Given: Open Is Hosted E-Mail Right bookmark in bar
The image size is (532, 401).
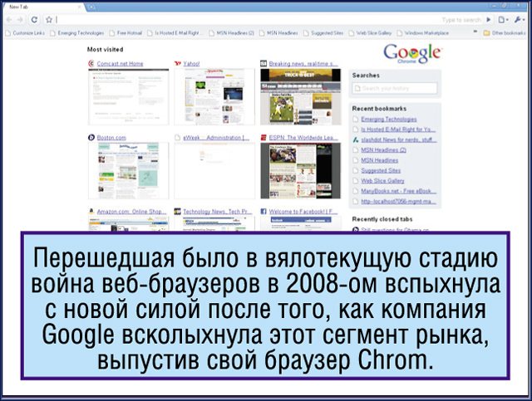Looking at the screenshot, I should pos(175,33).
